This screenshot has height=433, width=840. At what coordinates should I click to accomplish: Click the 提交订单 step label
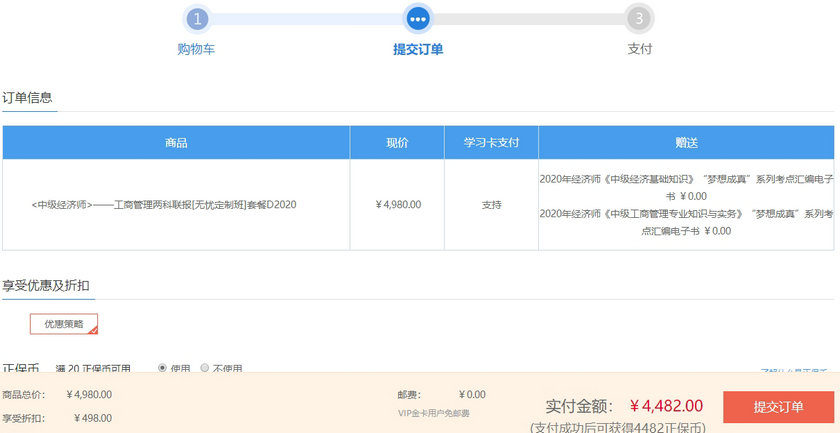click(418, 49)
